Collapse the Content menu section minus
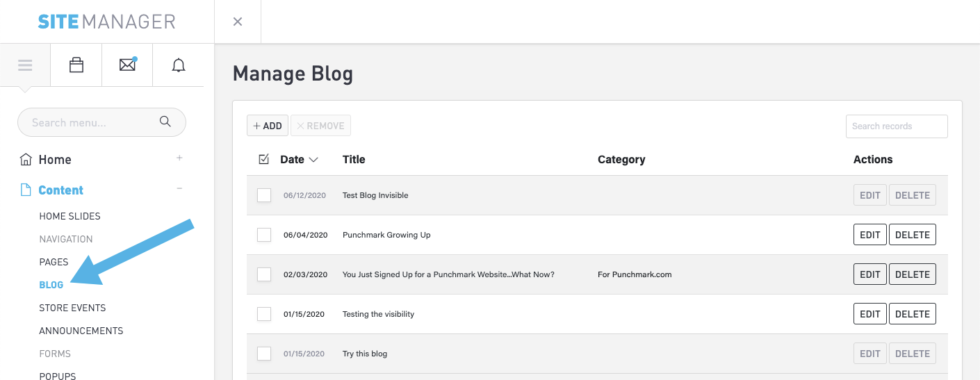This screenshot has height=380, width=980. [179, 189]
